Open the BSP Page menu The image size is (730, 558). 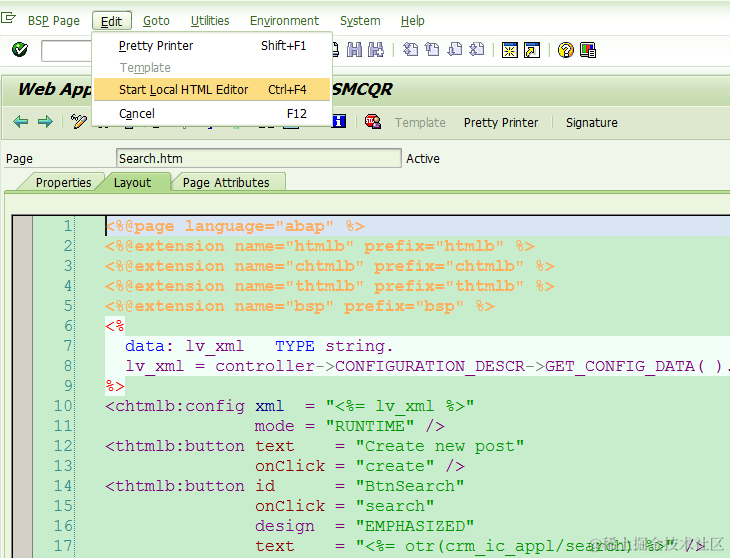point(54,21)
